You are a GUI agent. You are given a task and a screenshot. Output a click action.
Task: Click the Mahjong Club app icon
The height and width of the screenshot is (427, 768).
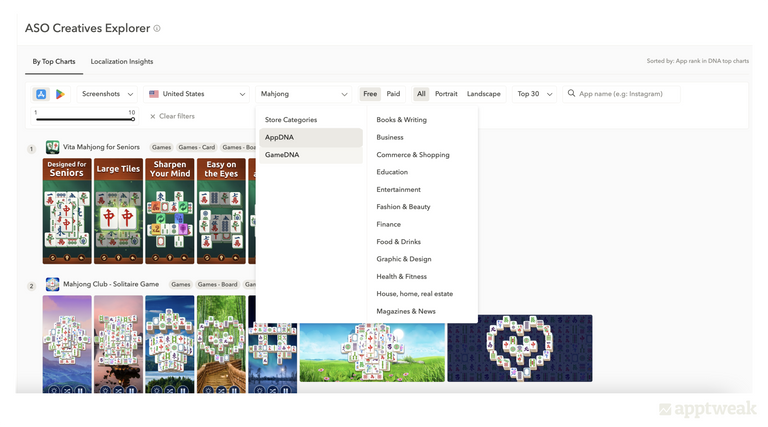[52, 284]
